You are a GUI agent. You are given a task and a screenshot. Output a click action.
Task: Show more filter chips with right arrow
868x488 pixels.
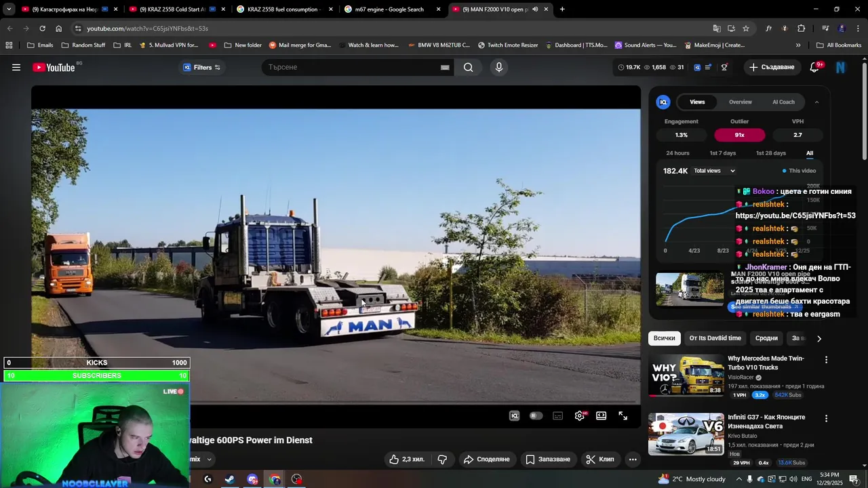tap(818, 338)
